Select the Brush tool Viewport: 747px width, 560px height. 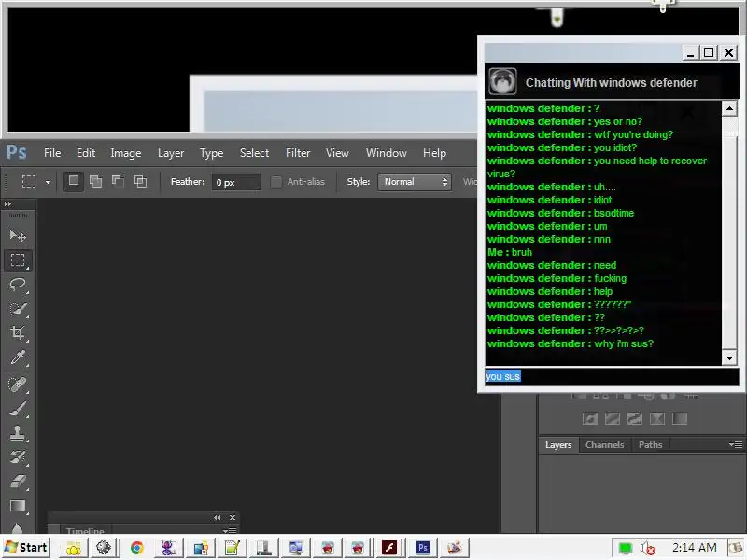point(18,409)
